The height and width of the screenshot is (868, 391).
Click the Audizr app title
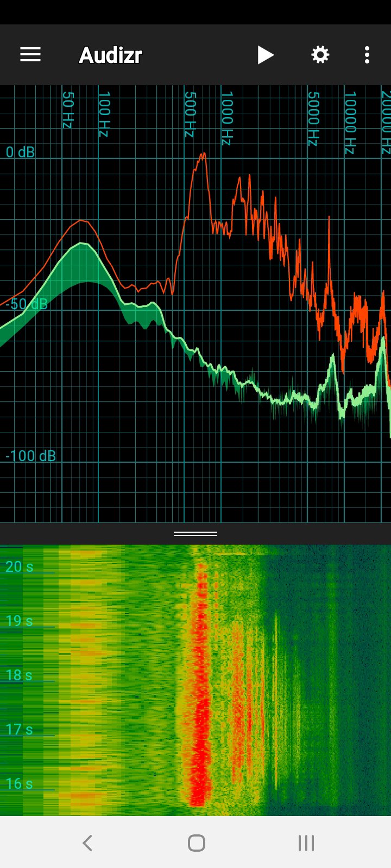(111, 55)
